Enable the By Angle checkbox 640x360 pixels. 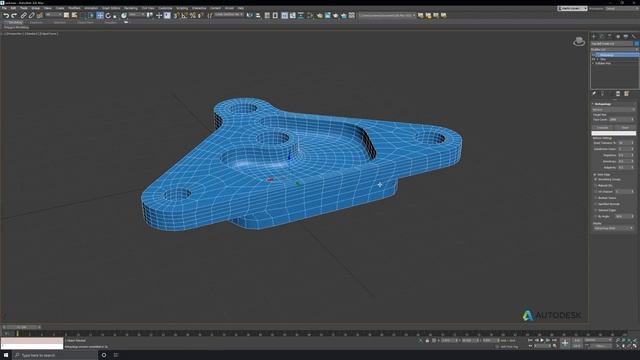coord(596,216)
